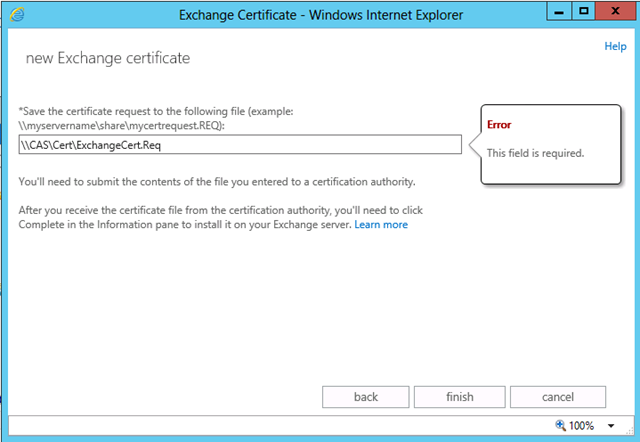This screenshot has width=640, height=442.
Task: Click the 'Save the certificate request' label
Action: point(156,118)
